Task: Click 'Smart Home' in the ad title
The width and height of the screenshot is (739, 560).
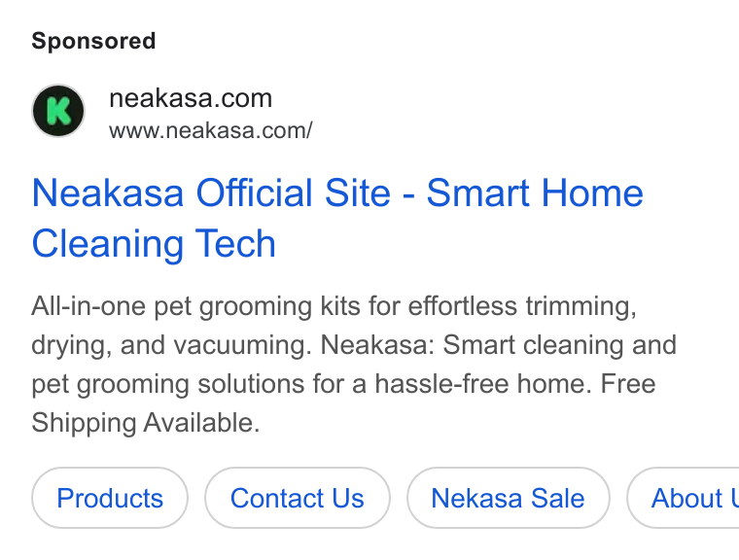Action: [x=535, y=192]
